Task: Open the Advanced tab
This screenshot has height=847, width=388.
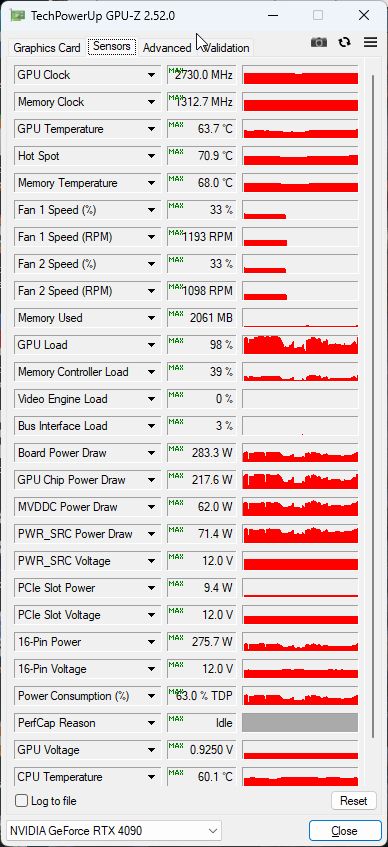Action: tap(166, 48)
